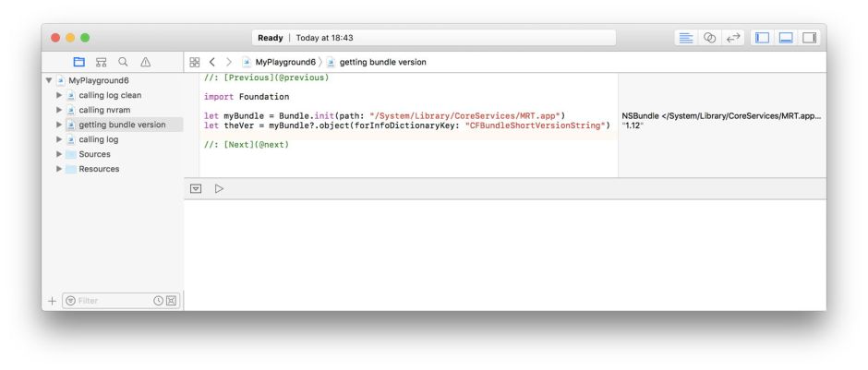
Task: Open the Issue navigator warning icon
Action: (145, 62)
